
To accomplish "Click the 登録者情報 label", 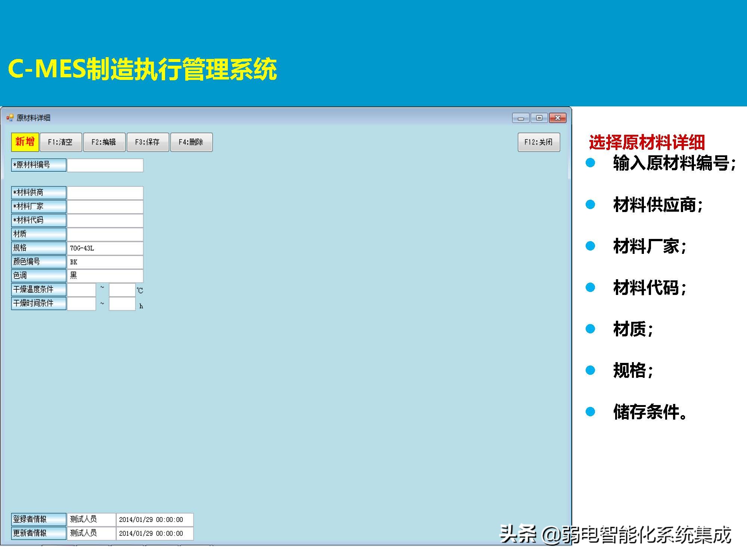I will point(39,519).
